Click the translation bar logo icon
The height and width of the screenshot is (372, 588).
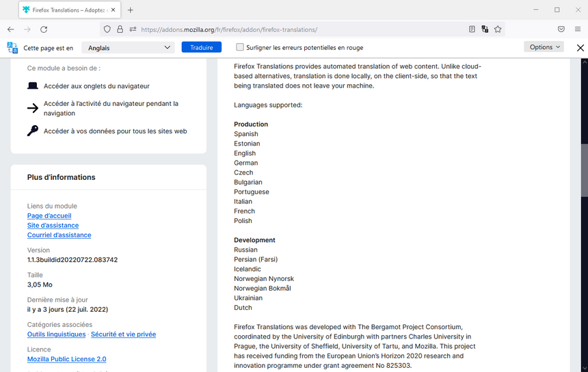(12, 48)
